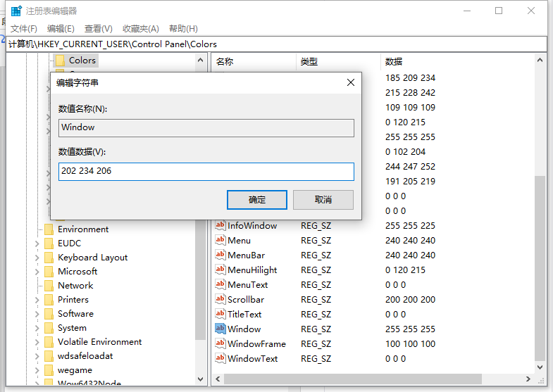The width and height of the screenshot is (553, 392).
Task: Open the 文件(F) menu
Action: (x=24, y=29)
